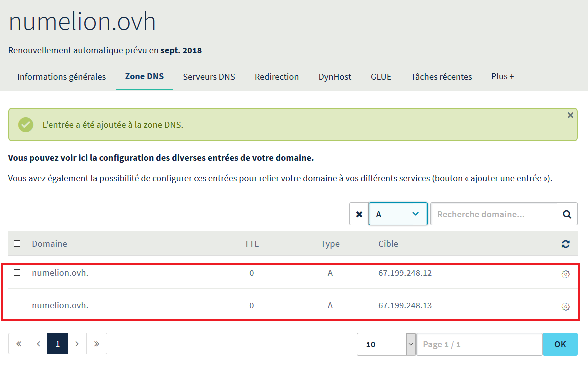Viewport: 588px width, 386px height.
Task: Go to next page of results
Action: [x=77, y=344]
